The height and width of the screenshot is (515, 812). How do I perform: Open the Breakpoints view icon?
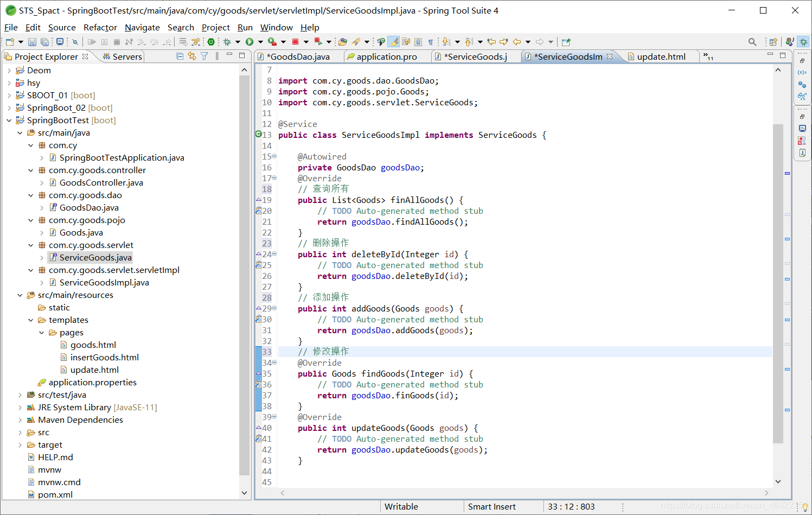pos(802,84)
